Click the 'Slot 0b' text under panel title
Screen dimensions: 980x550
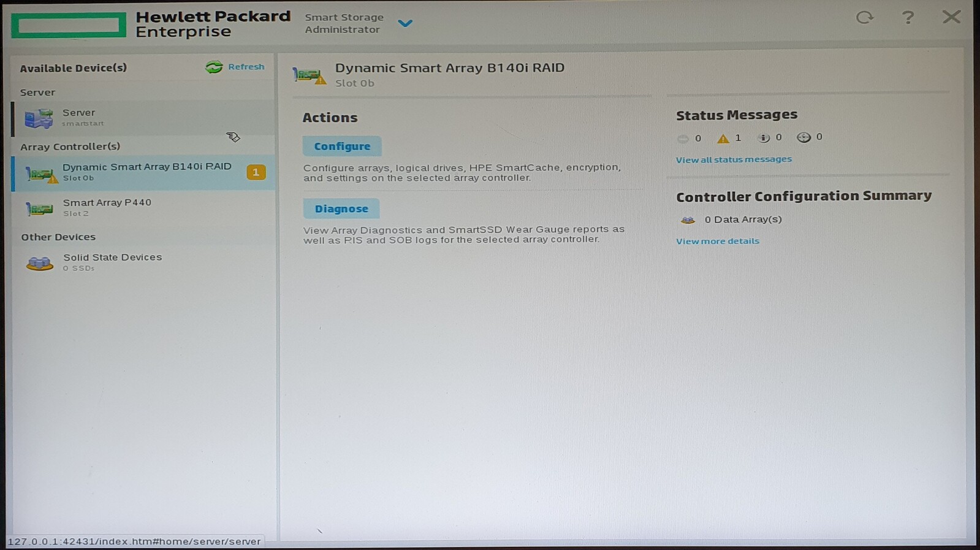355,83
